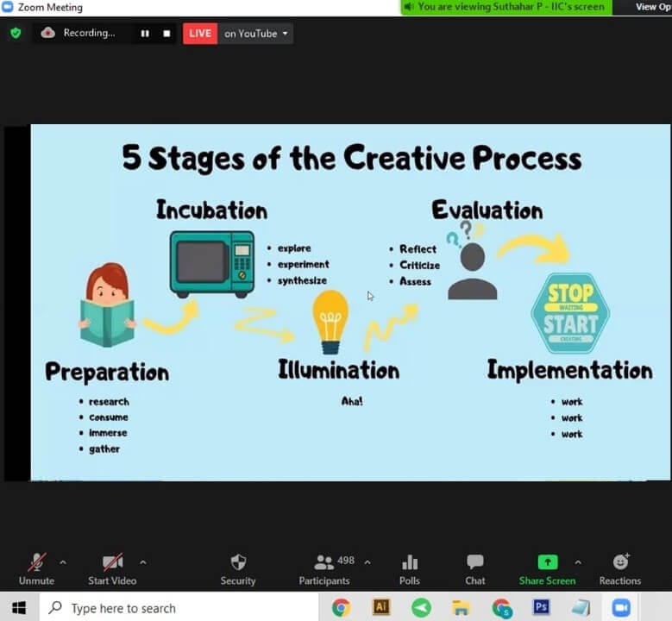Screen dimensions: 672x621
Task: Pause the meeting recording
Action: pyautogui.click(x=145, y=34)
